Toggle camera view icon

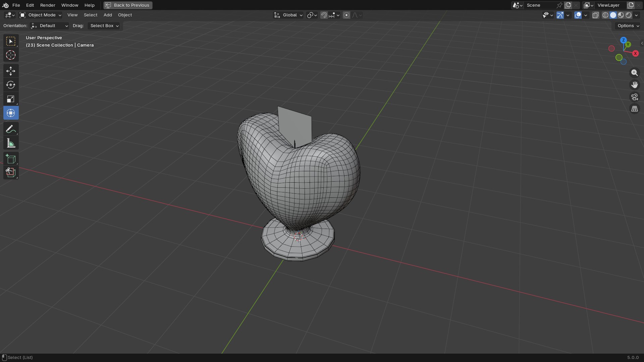[634, 97]
